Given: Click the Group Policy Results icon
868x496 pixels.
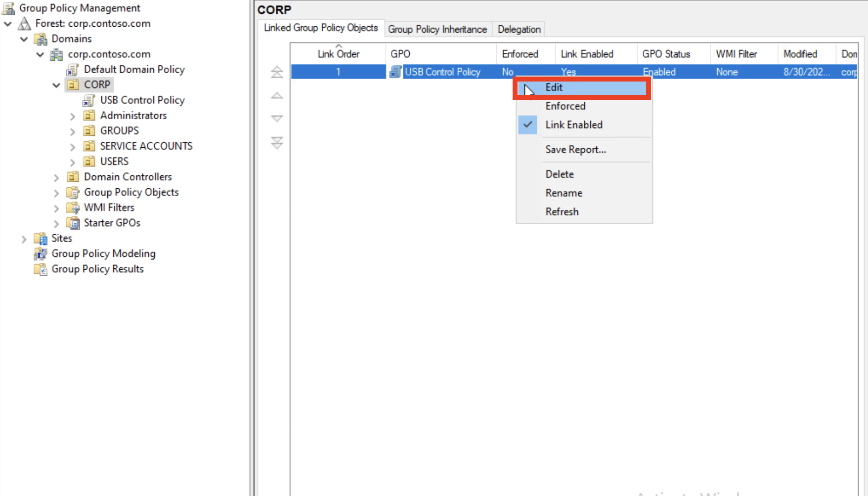Looking at the screenshot, I should [x=41, y=269].
